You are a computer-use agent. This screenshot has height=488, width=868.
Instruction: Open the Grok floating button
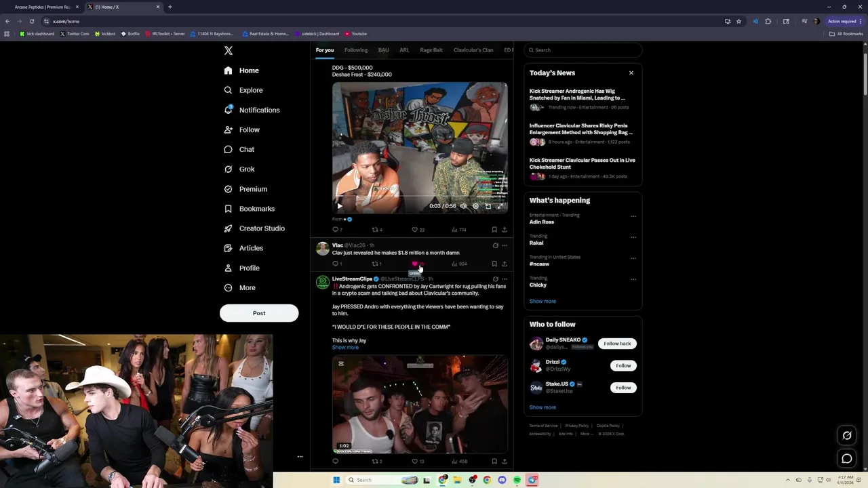coord(847,436)
